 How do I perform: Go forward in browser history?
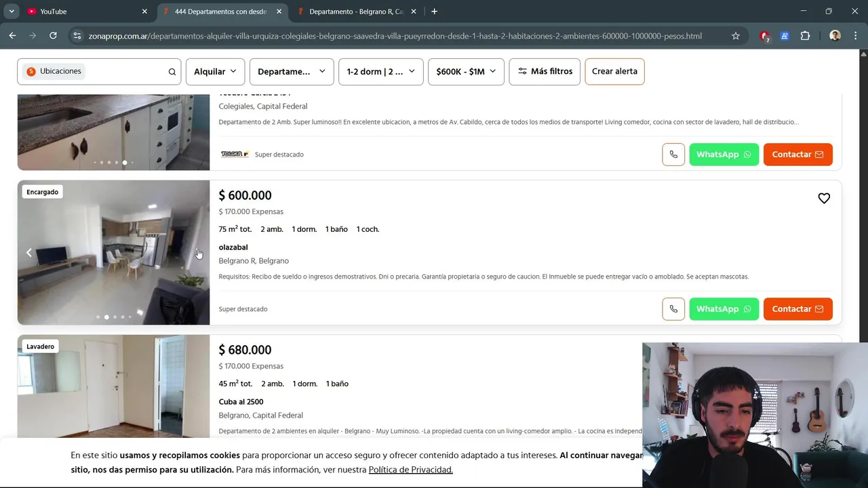[33, 36]
